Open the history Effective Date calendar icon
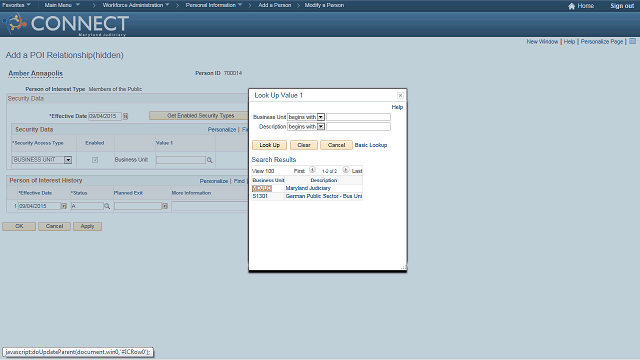Image resolution: width=640 pixels, height=360 pixels. tap(64, 206)
